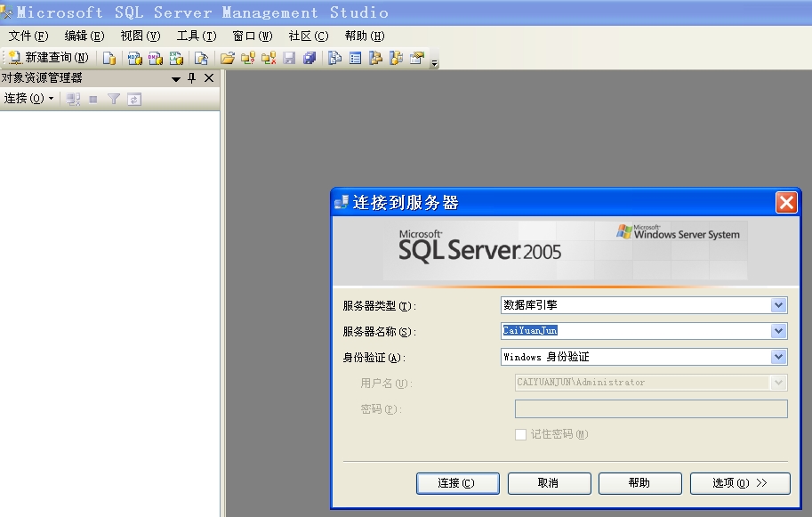
Task: Click the toolbar icon with question mark
Action: pos(248,58)
